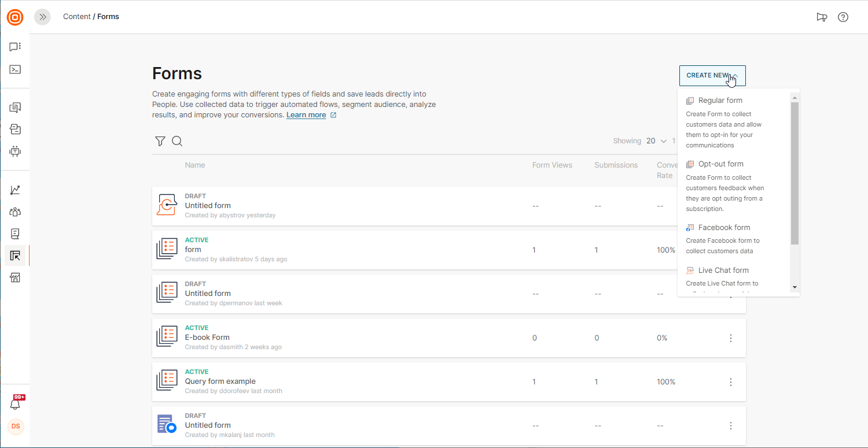Open the chatbot robot icon in sidebar
Screen dimensions: 868x448
click(15, 151)
